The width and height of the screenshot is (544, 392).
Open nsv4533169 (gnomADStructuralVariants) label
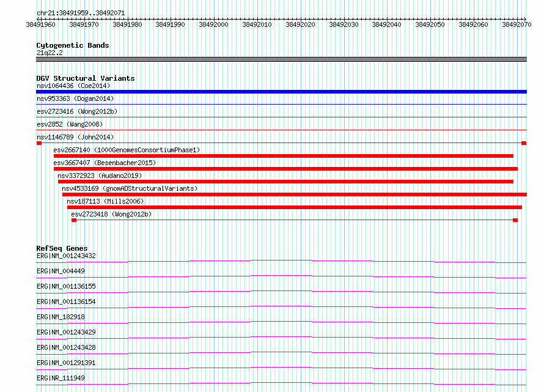pos(130,188)
